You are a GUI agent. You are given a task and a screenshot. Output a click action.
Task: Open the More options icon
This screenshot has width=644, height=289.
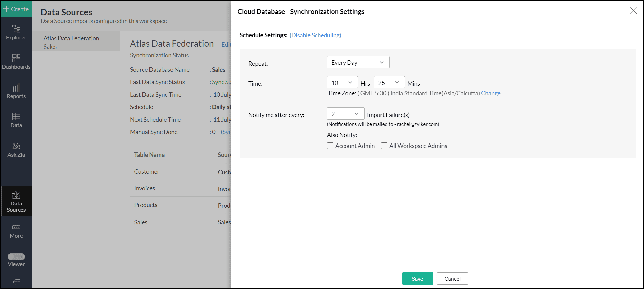click(16, 231)
